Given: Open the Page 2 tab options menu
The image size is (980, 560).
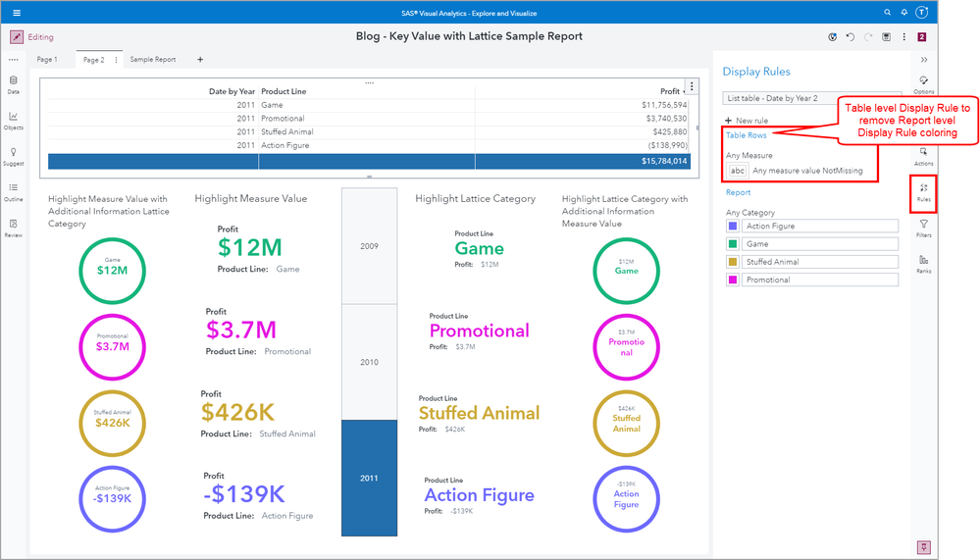Looking at the screenshot, I should 117,60.
